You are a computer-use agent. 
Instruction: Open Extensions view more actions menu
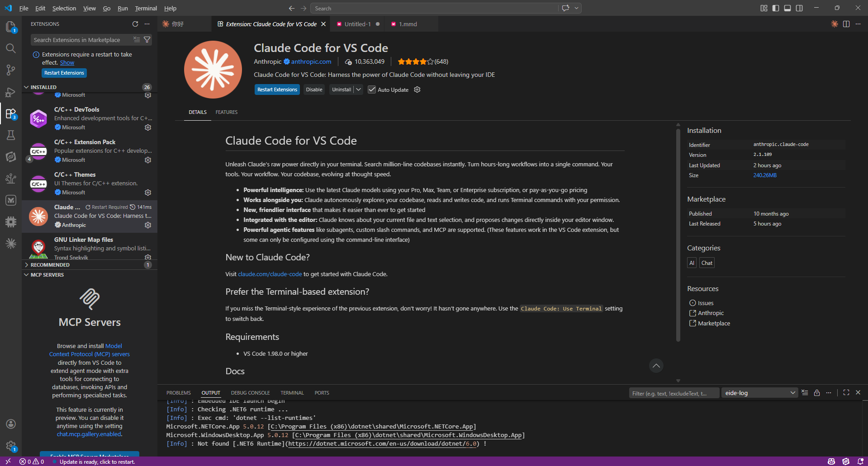point(147,24)
